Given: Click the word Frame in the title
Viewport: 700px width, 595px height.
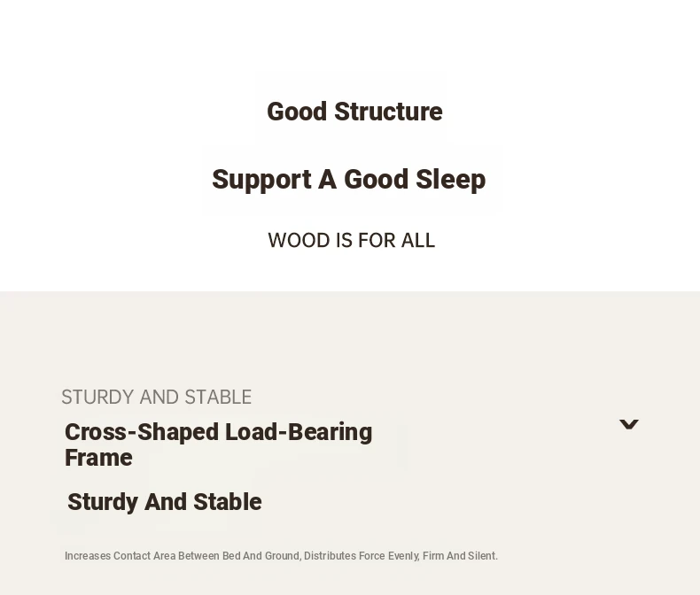Looking at the screenshot, I should pyautogui.click(x=98, y=458).
